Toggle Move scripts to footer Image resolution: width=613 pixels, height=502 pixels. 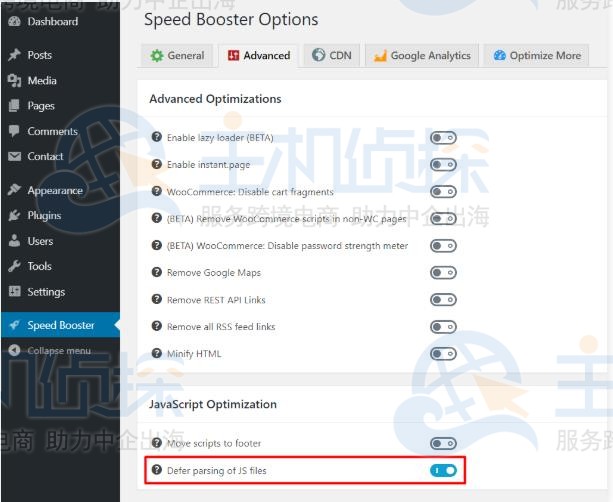point(443,443)
